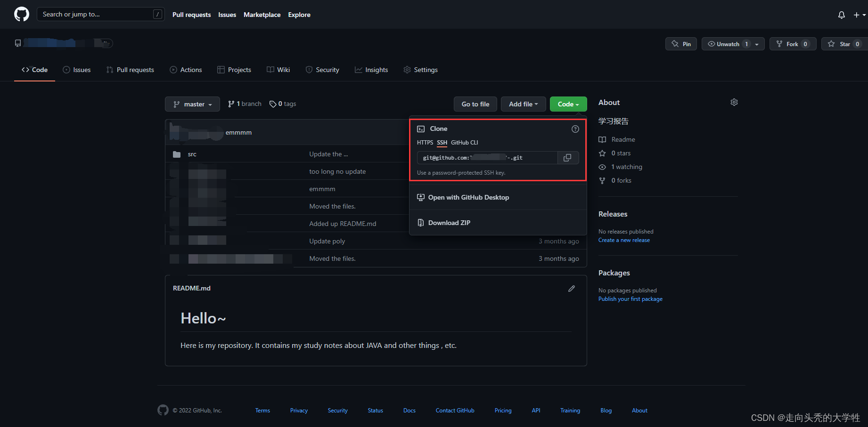Open Contact GitHub footer link
The height and width of the screenshot is (427, 868).
point(455,411)
